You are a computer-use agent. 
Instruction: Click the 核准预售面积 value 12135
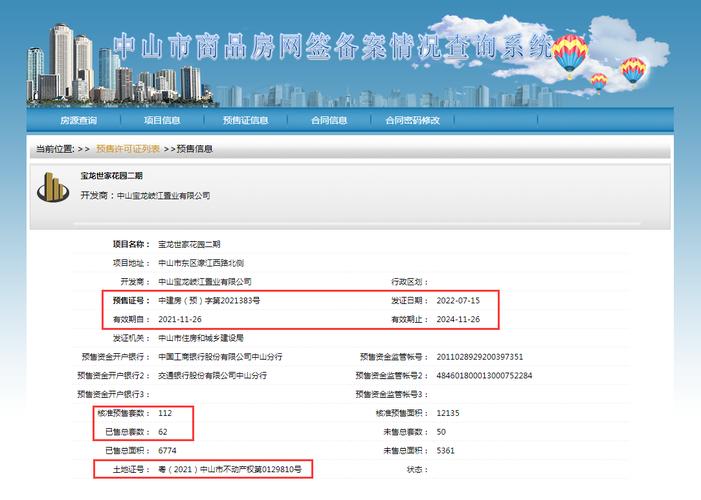click(x=448, y=413)
